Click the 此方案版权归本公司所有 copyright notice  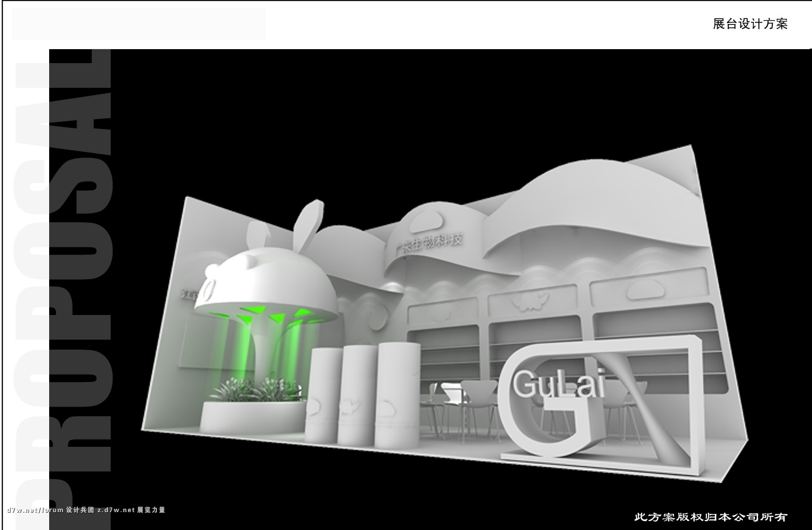[x=710, y=517]
